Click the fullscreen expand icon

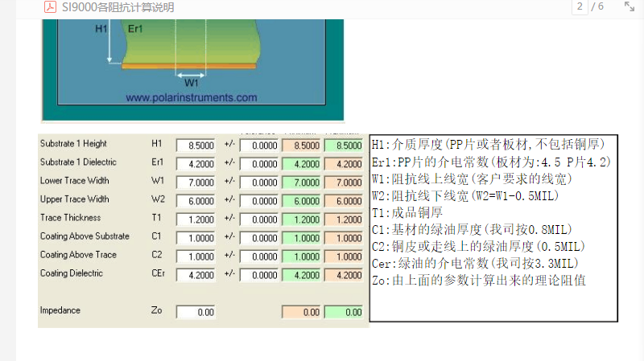coord(630,6)
